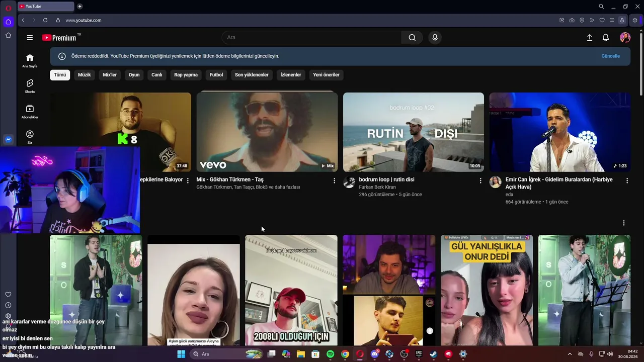
Task: Open Steam from the taskbar
Action: tap(433, 354)
